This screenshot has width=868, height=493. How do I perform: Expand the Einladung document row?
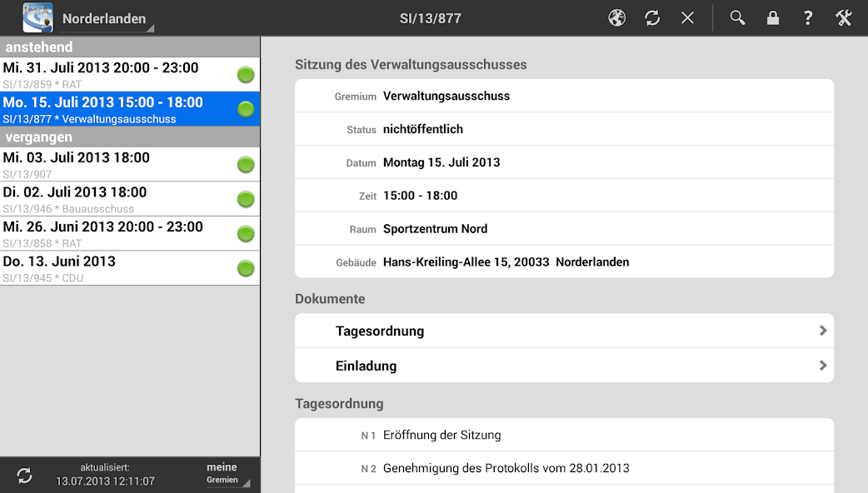pos(564,366)
